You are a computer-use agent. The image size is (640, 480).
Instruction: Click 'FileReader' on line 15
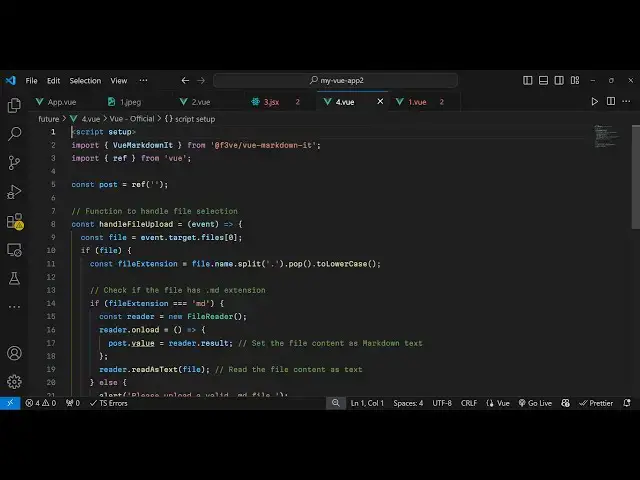[210, 316]
